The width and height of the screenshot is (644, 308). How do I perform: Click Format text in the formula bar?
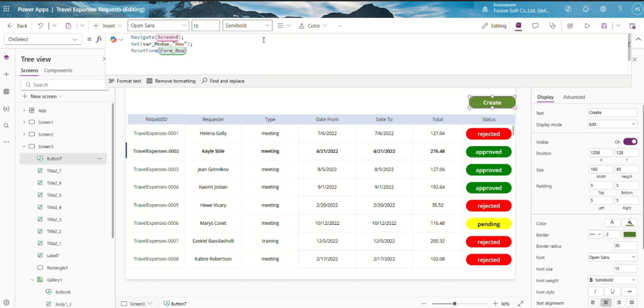click(125, 81)
